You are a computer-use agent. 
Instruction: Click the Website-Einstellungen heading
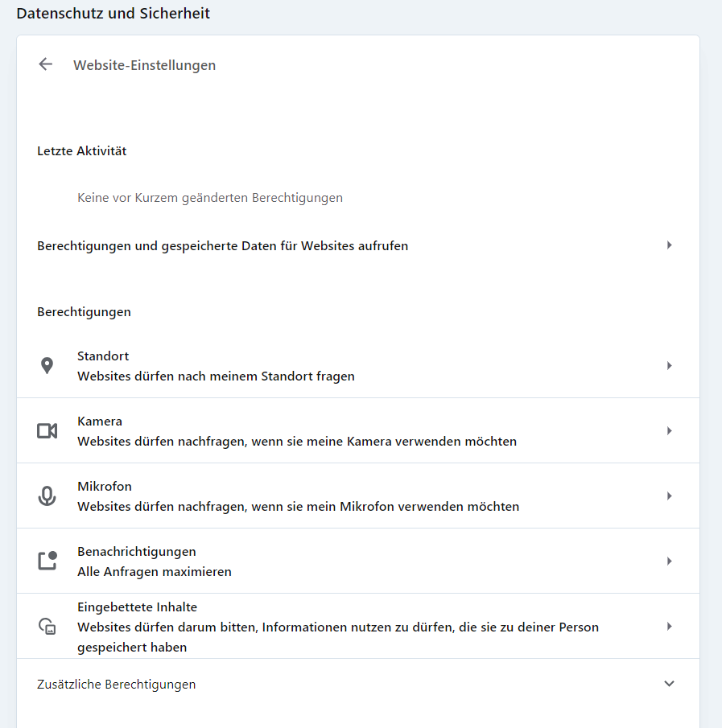145,65
